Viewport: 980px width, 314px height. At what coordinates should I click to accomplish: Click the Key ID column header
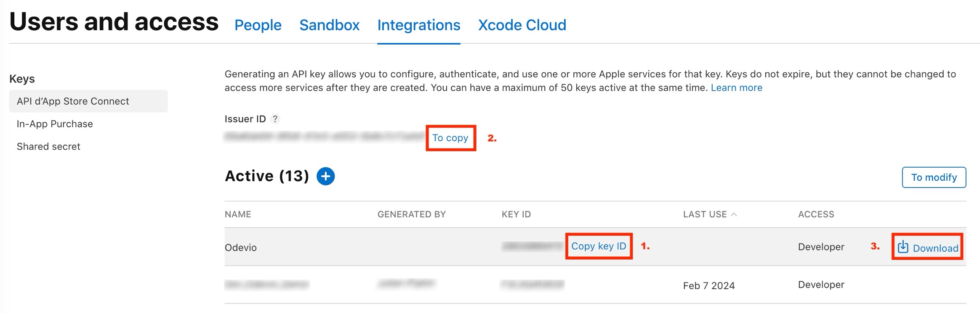[516, 214]
